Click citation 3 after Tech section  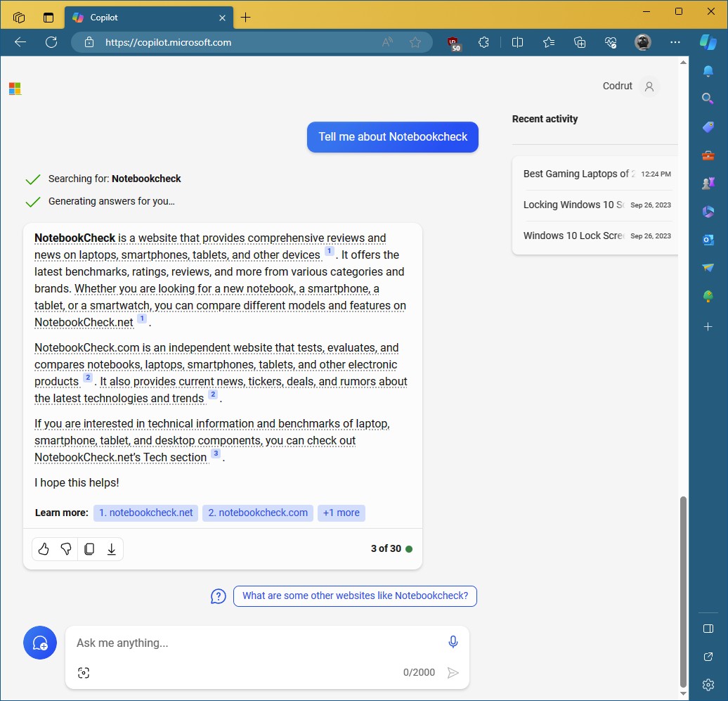216,454
